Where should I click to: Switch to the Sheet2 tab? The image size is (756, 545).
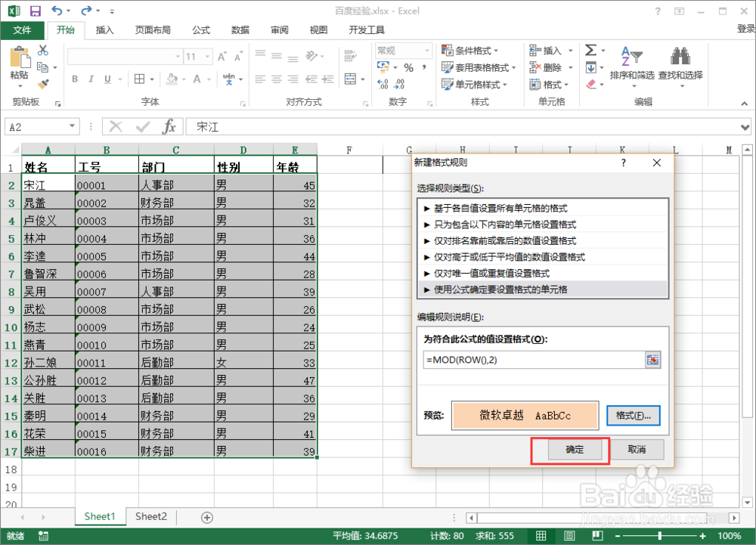tap(150, 516)
